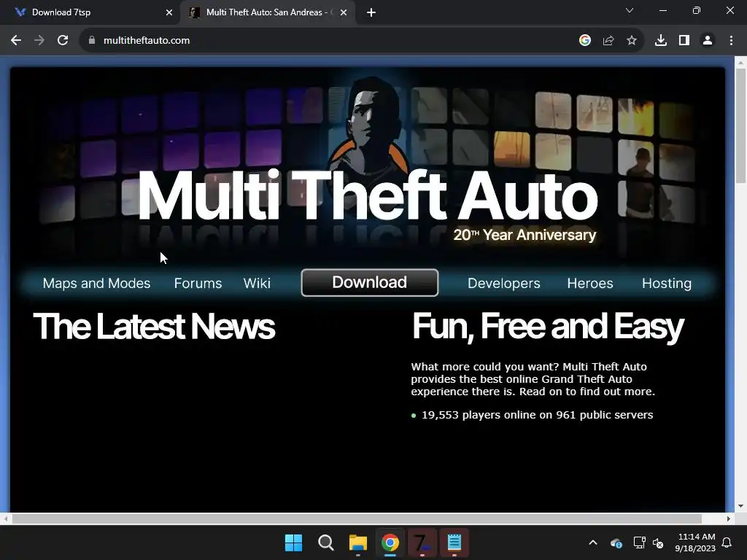Close the Download 7tsp tab
The image size is (747, 560).
coord(169,12)
